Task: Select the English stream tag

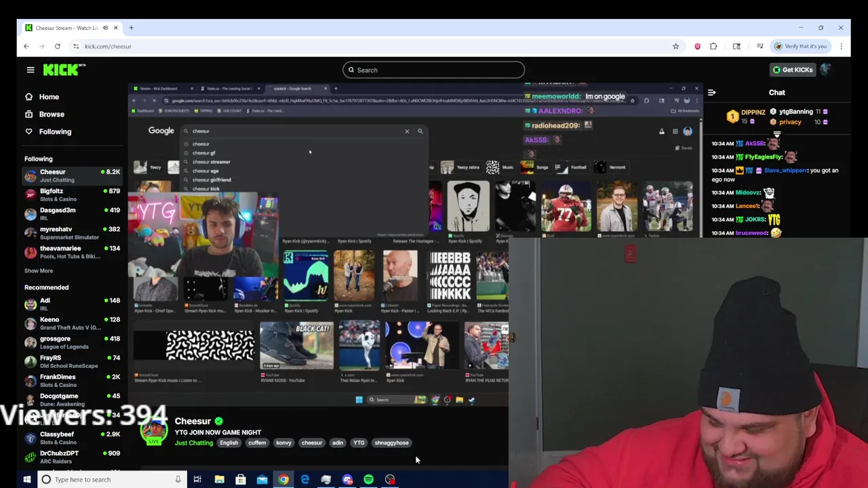Action: [229, 443]
